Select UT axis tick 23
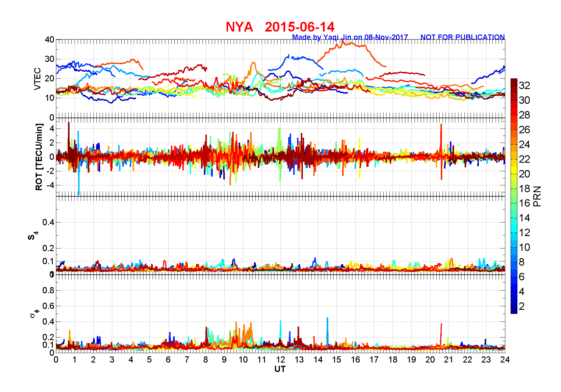Screen dimensions: 561x392 (x=486, y=360)
